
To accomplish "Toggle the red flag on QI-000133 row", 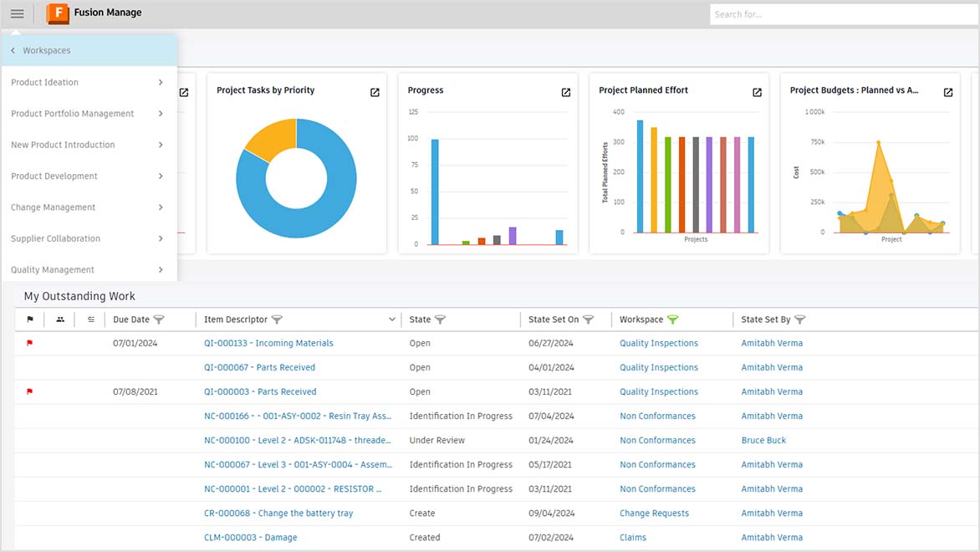I will pos(29,342).
